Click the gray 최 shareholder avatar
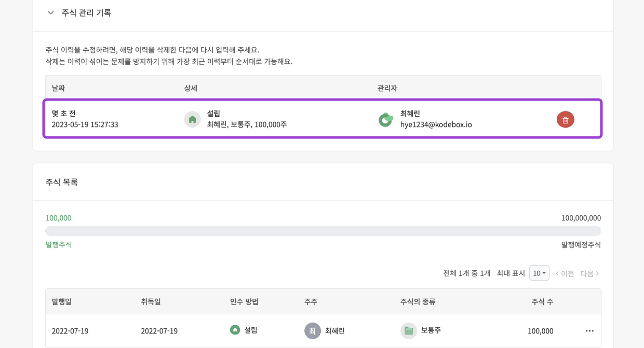Image resolution: width=644 pixels, height=348 pixels. (x=312, y=331)
